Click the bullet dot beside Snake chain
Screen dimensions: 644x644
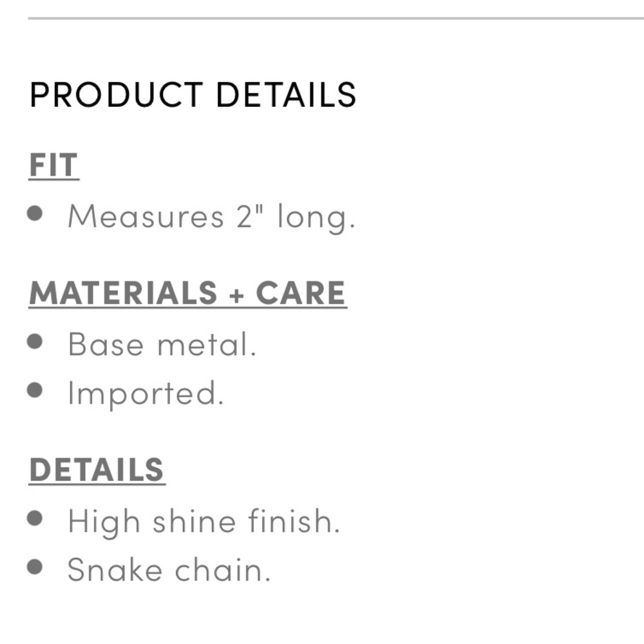click(x=35, y=567)
